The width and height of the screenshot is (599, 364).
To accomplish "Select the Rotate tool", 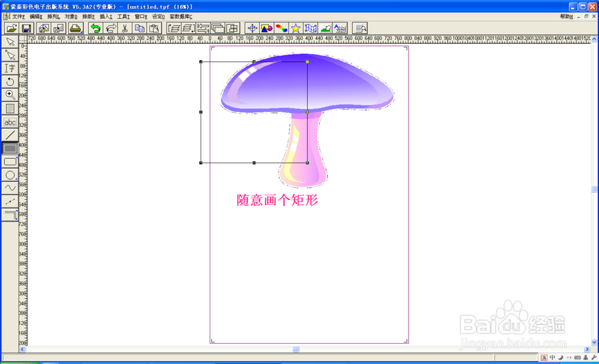I will [x=10, y=81].
